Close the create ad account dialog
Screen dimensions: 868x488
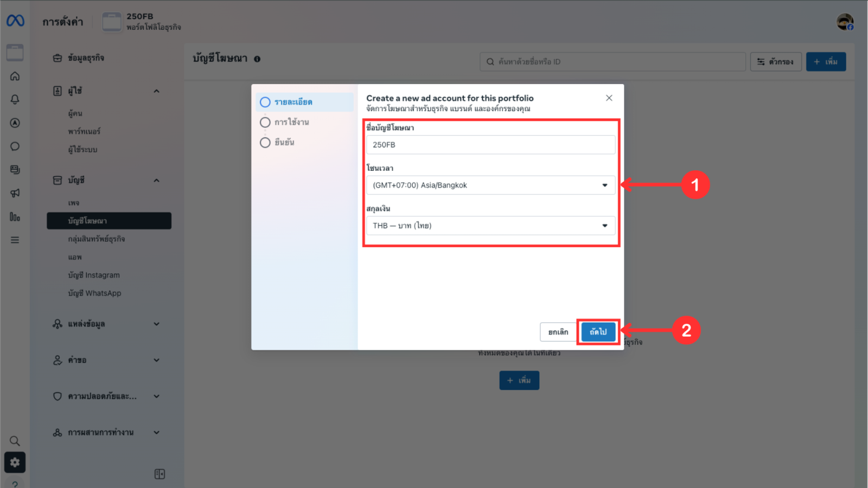point(609,98)
